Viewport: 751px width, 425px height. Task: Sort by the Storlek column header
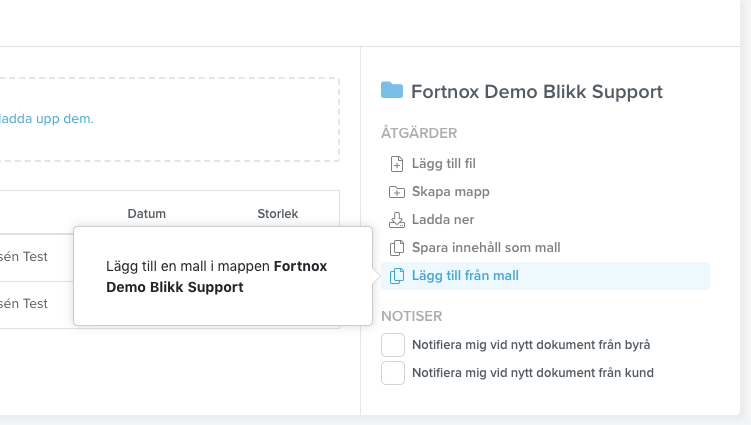tap(278, 214)
